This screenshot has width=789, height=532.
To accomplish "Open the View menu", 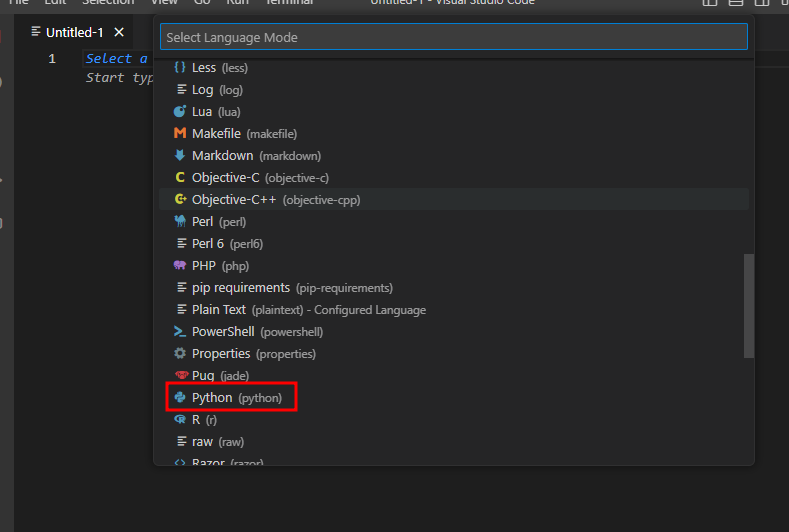I will pyautogui.click(x=164, y=2).
